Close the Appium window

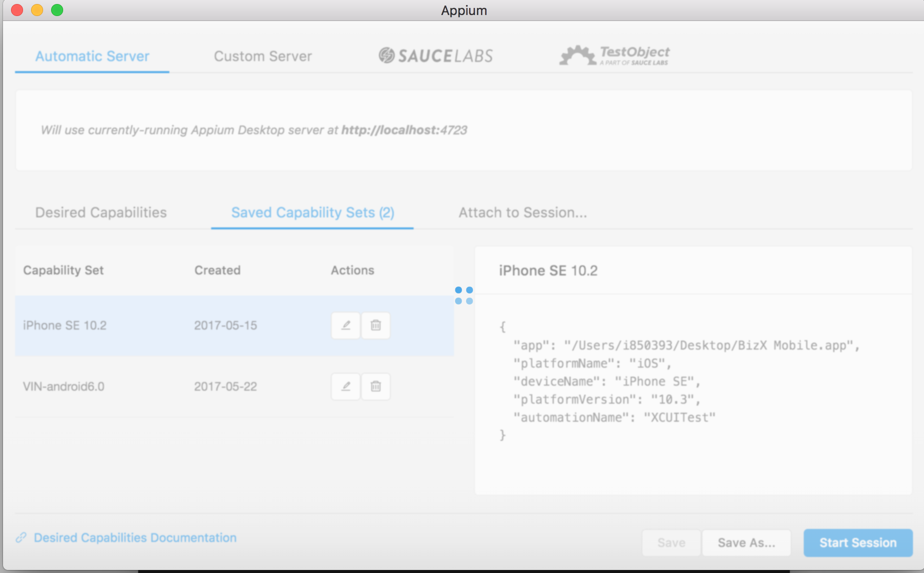click(17, 10)
